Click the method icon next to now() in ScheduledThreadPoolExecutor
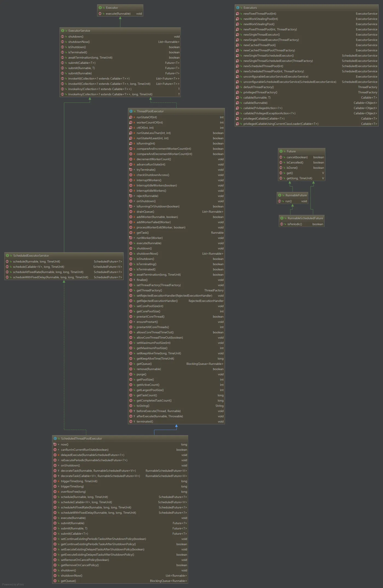The width and height of the screenshot is (383, 588). coord(55,444)
